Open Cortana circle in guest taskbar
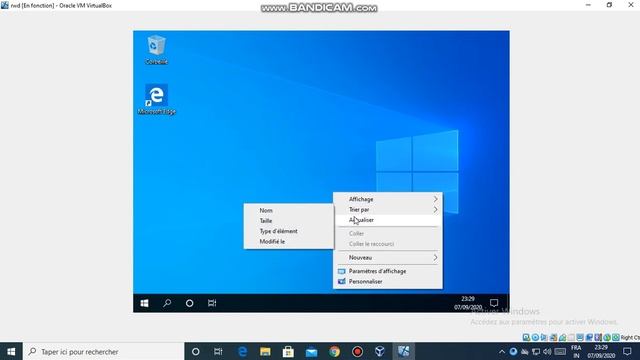 tap(189, 303)
